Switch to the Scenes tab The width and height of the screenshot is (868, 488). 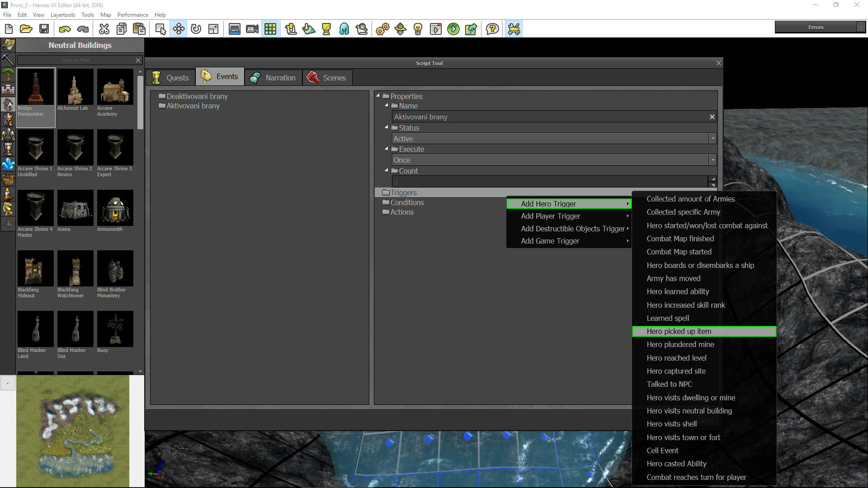(x=327, y=78)
